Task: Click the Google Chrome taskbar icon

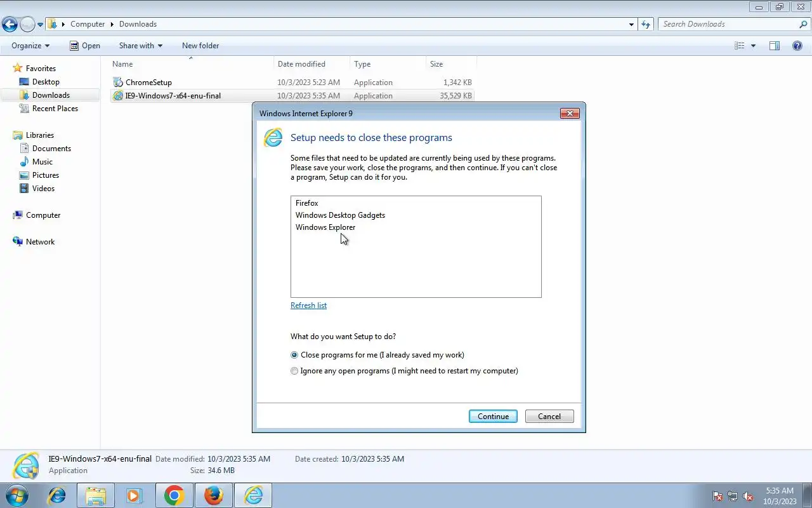Action: tap(174, 495)
